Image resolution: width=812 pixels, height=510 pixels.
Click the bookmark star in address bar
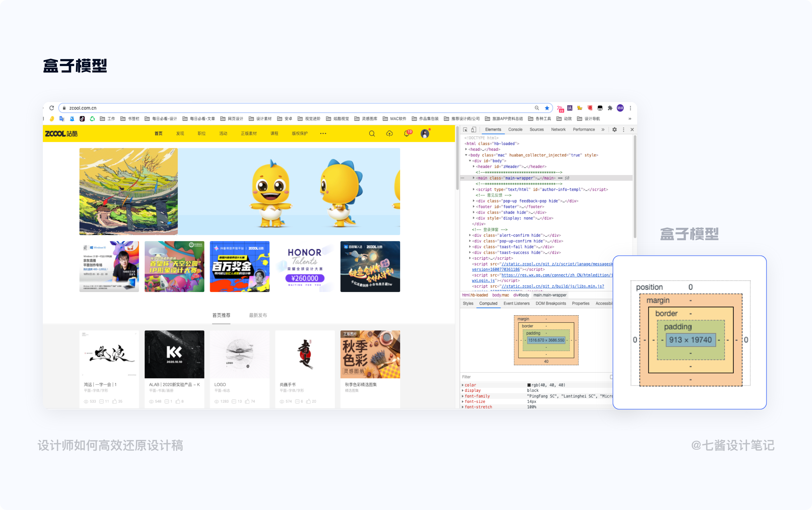[547, 108]
